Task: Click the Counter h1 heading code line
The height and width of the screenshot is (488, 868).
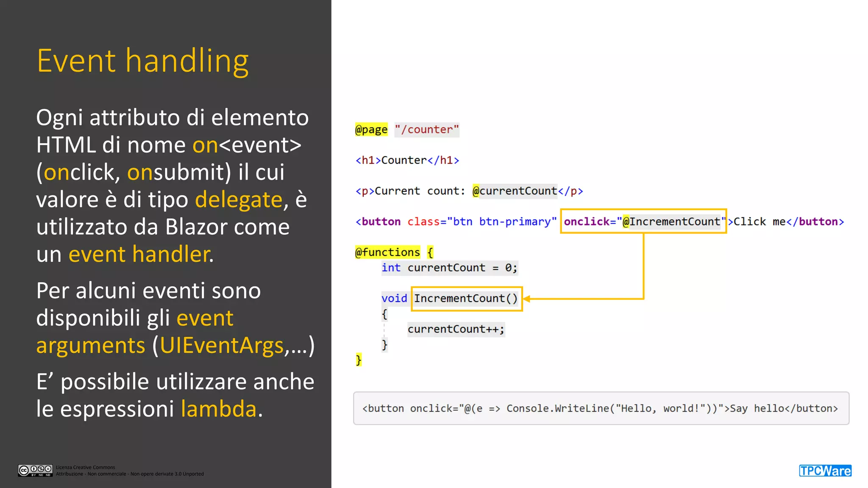Action: [407, 160]
